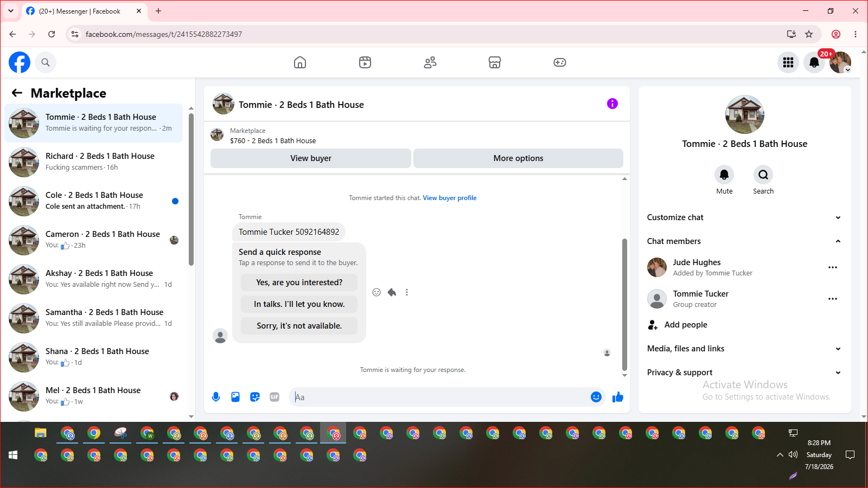Open a new browser tab

point(158,11)
